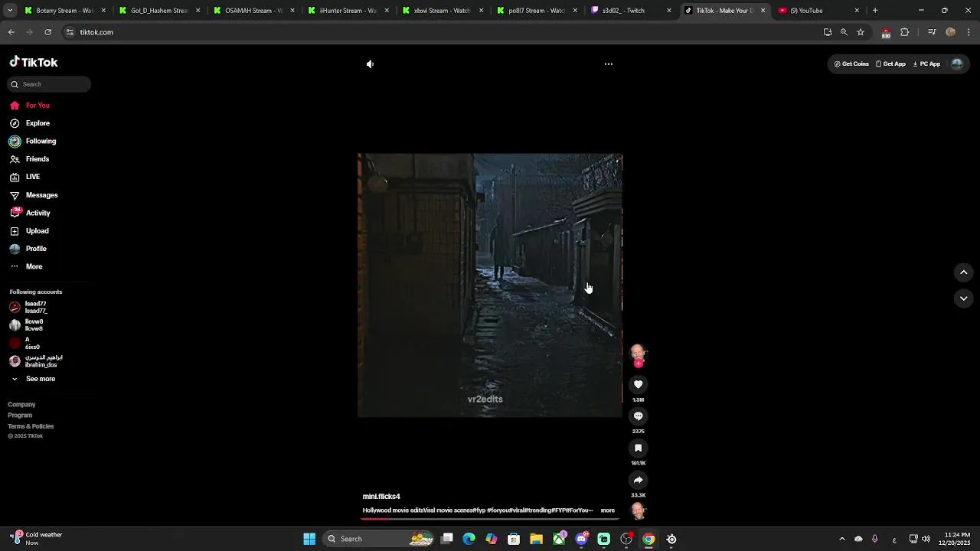
Task: Go to next video with down chevron
Action: [x=964, y=298]
